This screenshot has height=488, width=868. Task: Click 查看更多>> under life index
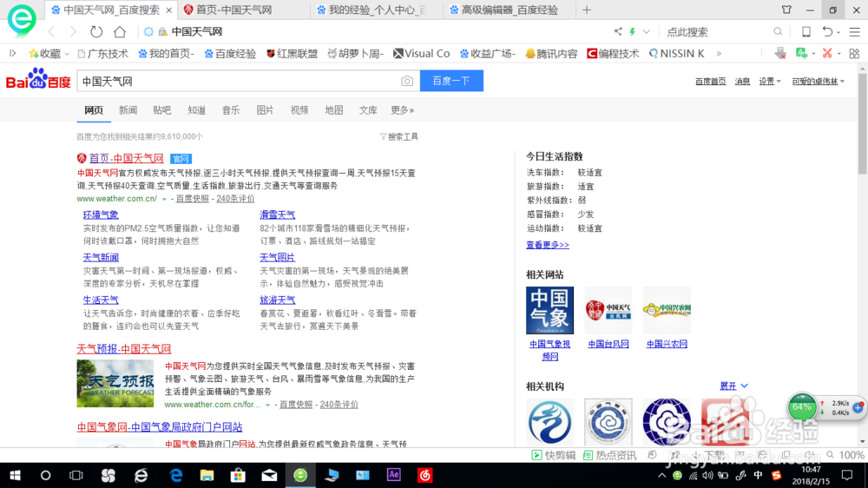pyautogui.click(x=548, y=245)
